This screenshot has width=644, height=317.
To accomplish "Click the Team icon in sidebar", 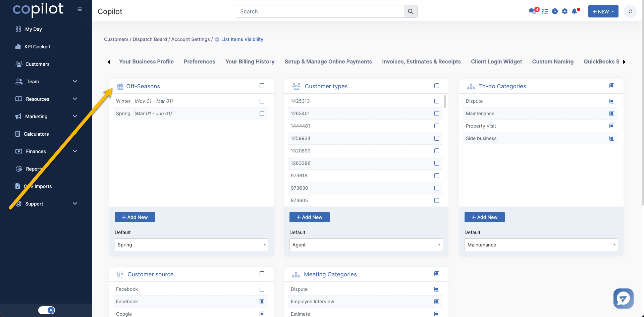I will (x=19, y=82).
